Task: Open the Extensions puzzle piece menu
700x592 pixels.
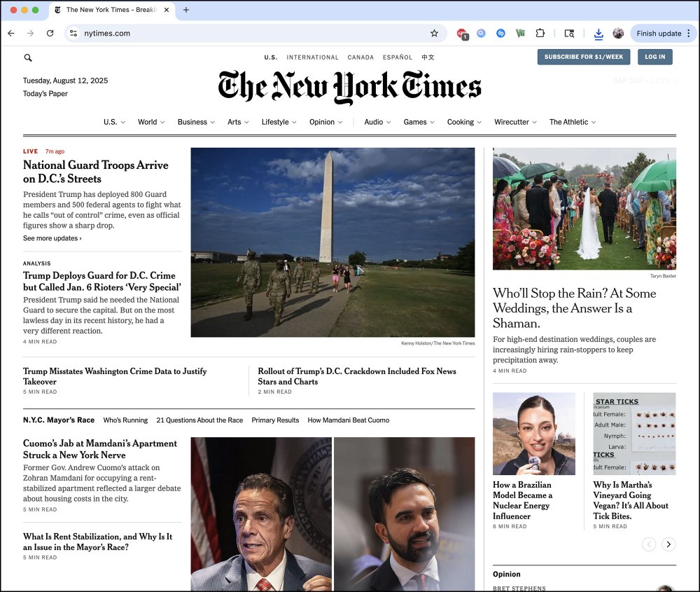Action: point(540,33)
